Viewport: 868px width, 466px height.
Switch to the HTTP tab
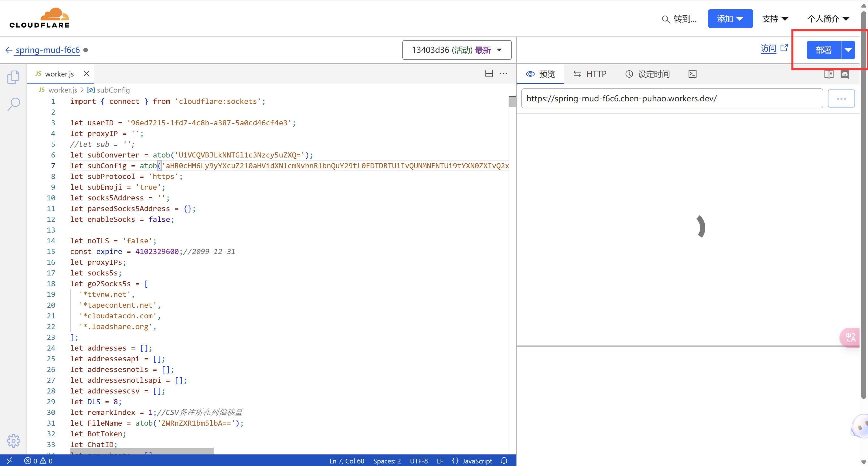590,74
